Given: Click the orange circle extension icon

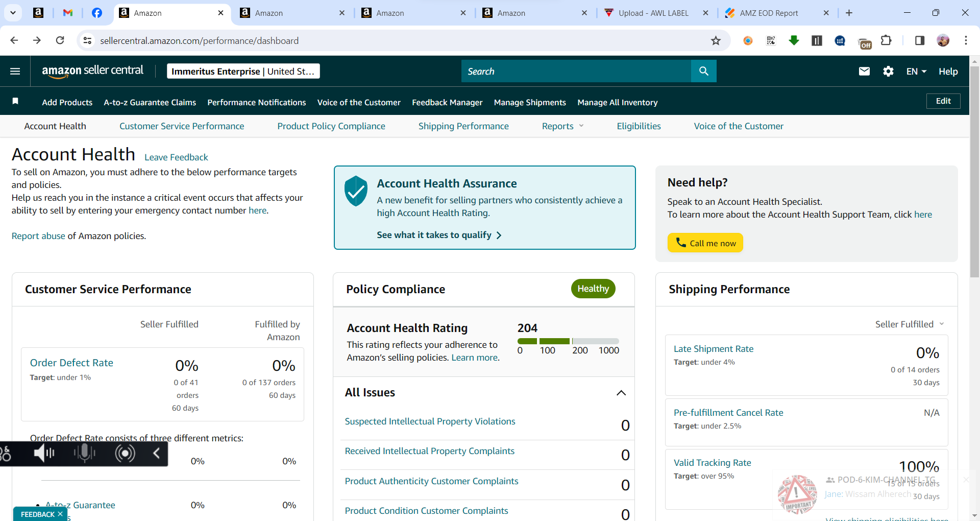Looking at the screenshot, I should [748, 40].
